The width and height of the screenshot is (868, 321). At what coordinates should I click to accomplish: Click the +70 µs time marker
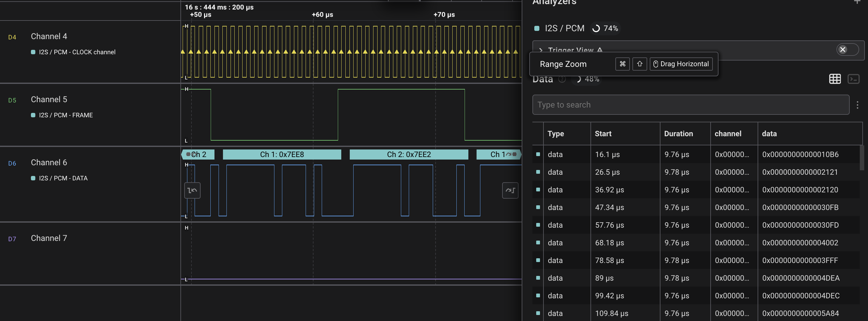click(x=444, y=15)
